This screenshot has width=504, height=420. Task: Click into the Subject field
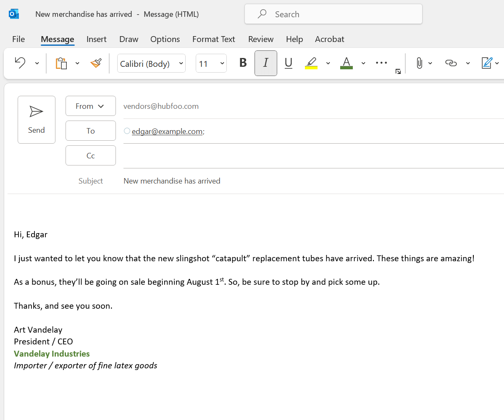click(x=314, y=181)
